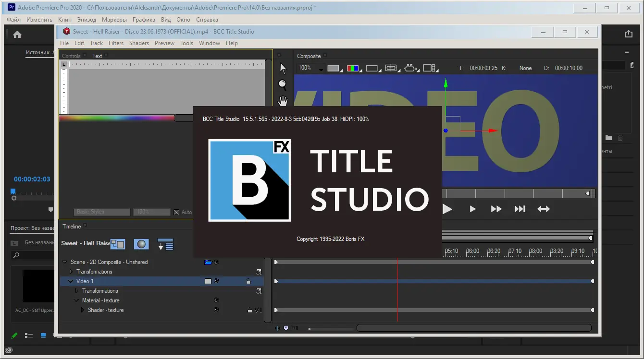Open the gray background options in Composite toolbar
The height and width of the screenshot is (359, 644).
tap(335, 68)
